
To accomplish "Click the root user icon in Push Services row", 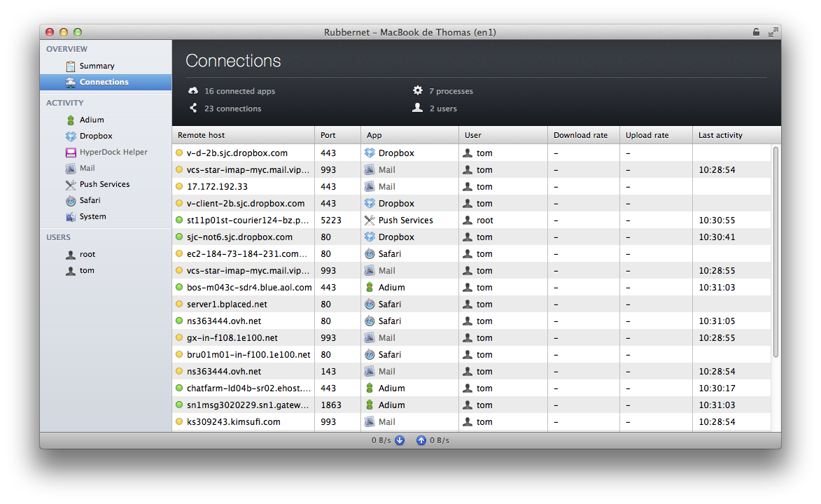I will click(x=468, y=220).
